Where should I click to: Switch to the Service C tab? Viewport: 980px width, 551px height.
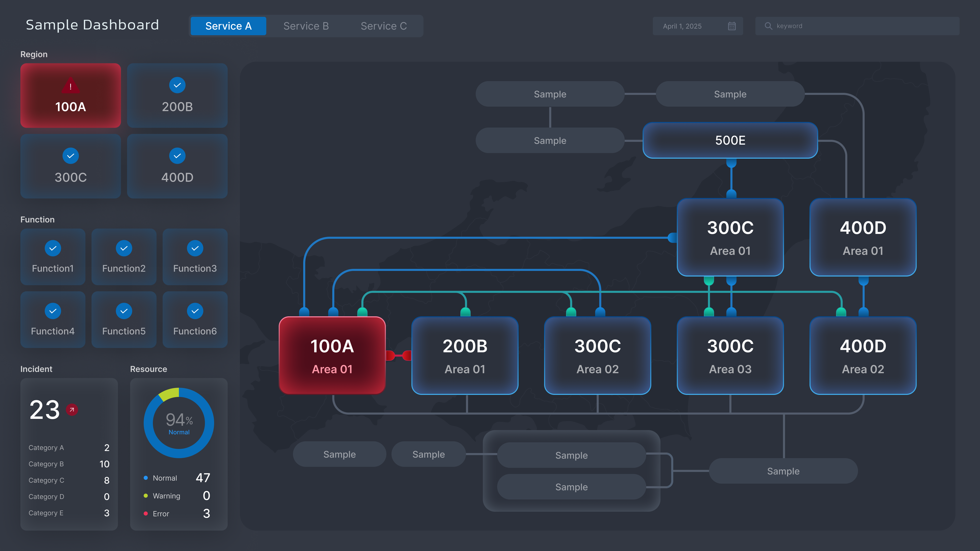pos(384,26)
